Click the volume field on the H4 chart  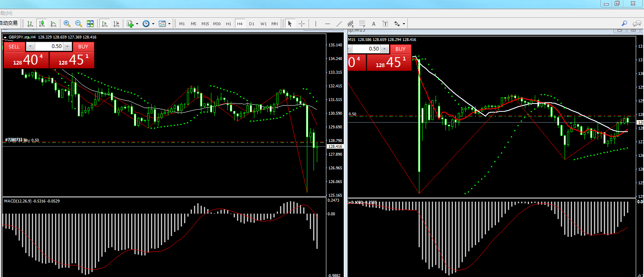(50, 47)
